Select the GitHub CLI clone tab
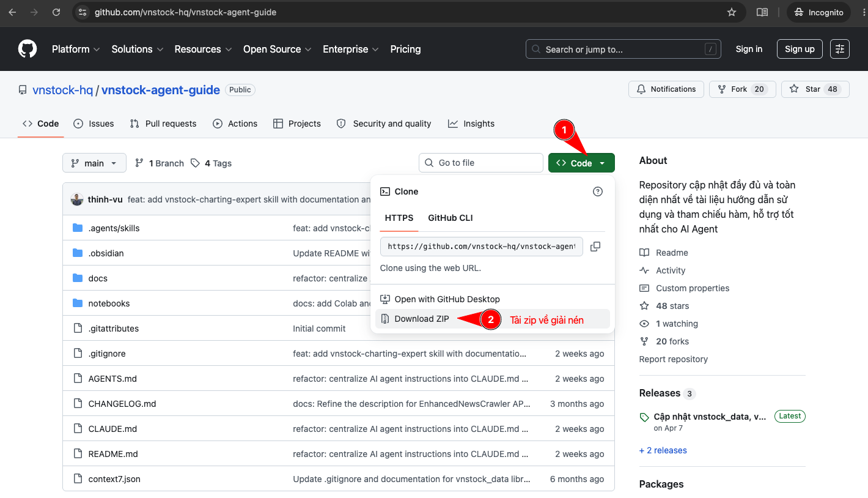 click(x=451, y=218)
